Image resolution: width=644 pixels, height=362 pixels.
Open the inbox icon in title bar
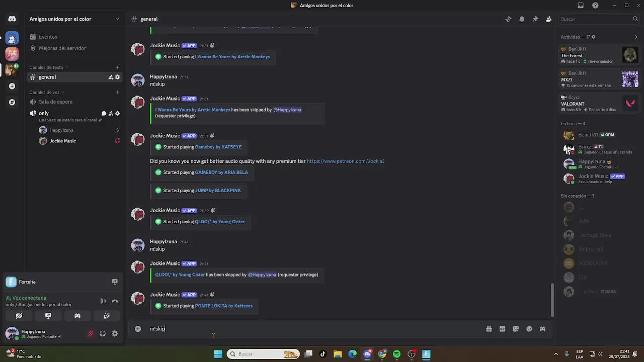click(581, 6)
